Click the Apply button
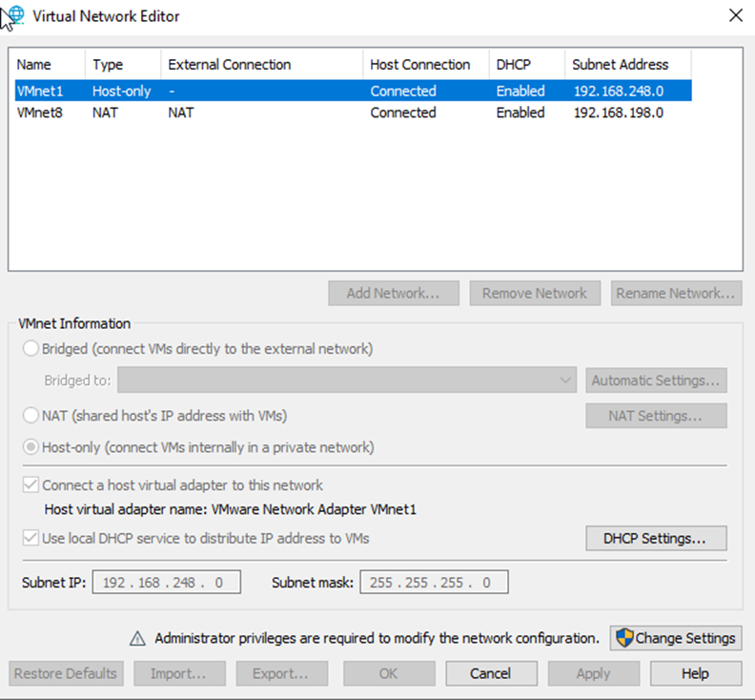755x700 pixels. pyautogui.click(x=594, y=673)
